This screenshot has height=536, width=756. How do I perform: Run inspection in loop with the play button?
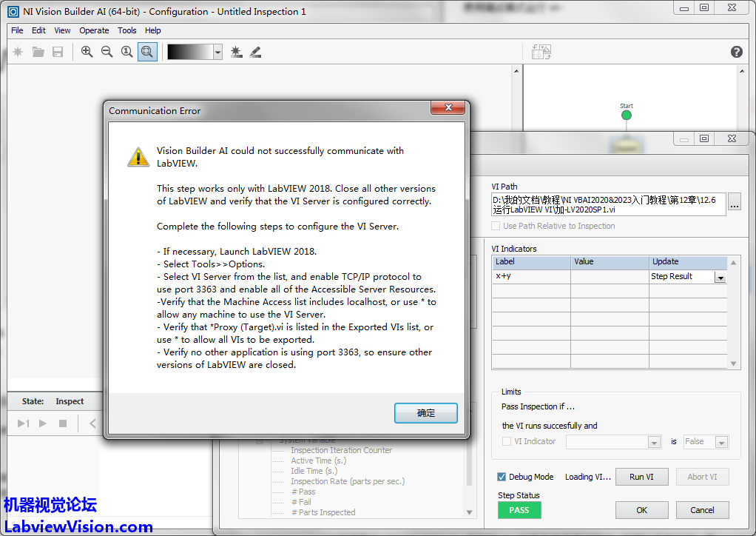click(x=43, y=423)
